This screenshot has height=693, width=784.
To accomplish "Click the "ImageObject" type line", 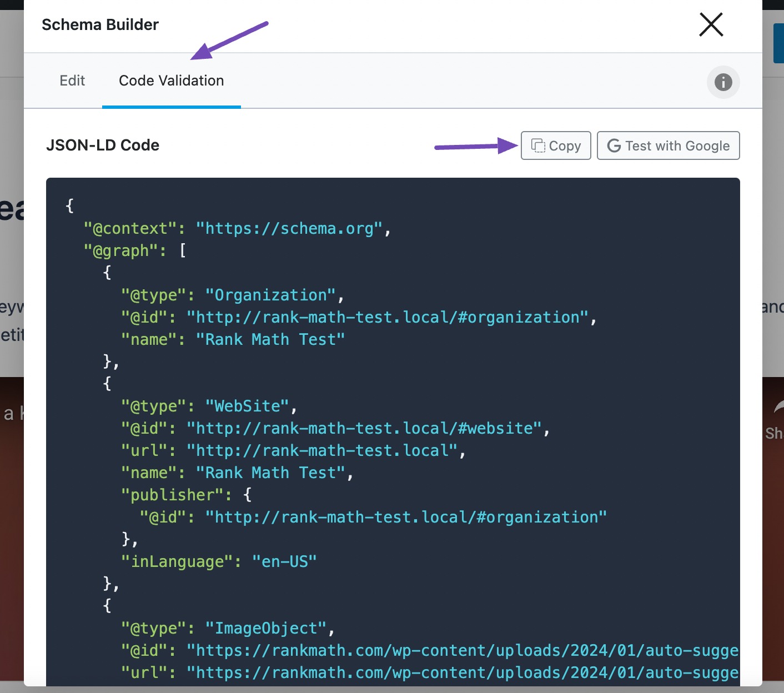I will point(228,629).
